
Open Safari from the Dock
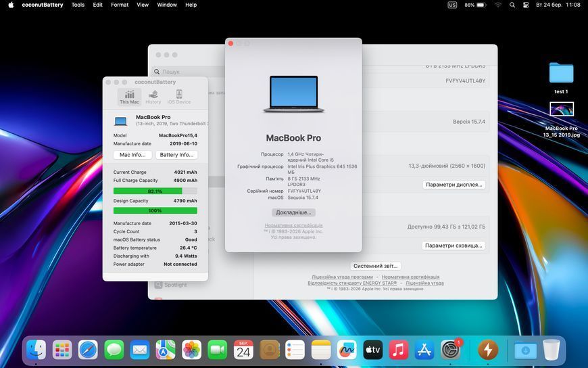pos(88,350)
